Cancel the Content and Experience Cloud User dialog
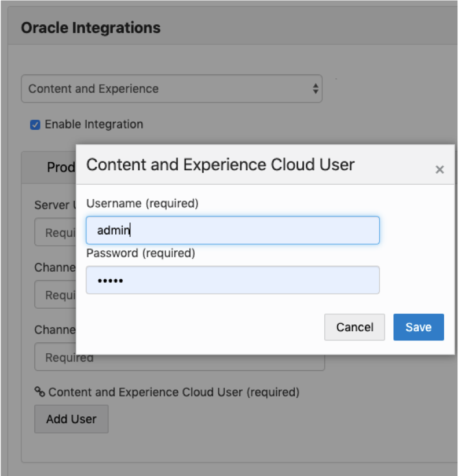This screenshot has width=476, height=476. pyautogui.click(x=354, y=327)
